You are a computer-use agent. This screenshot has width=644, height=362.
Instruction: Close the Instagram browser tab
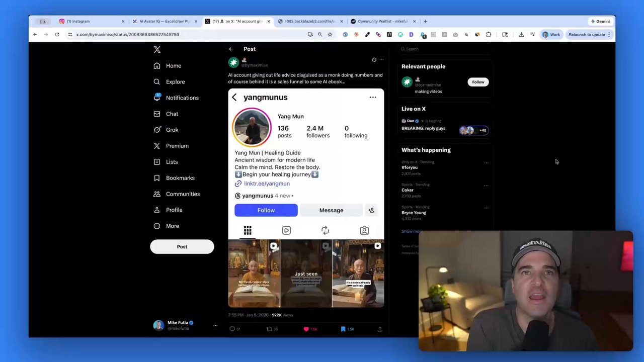point(123,21)
